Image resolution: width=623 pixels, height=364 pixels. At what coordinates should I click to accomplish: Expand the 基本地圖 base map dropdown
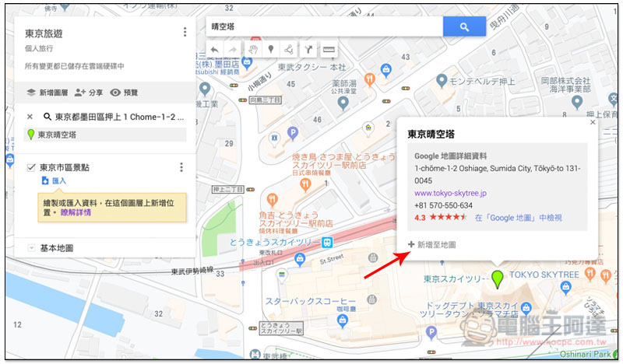point(31,248)
